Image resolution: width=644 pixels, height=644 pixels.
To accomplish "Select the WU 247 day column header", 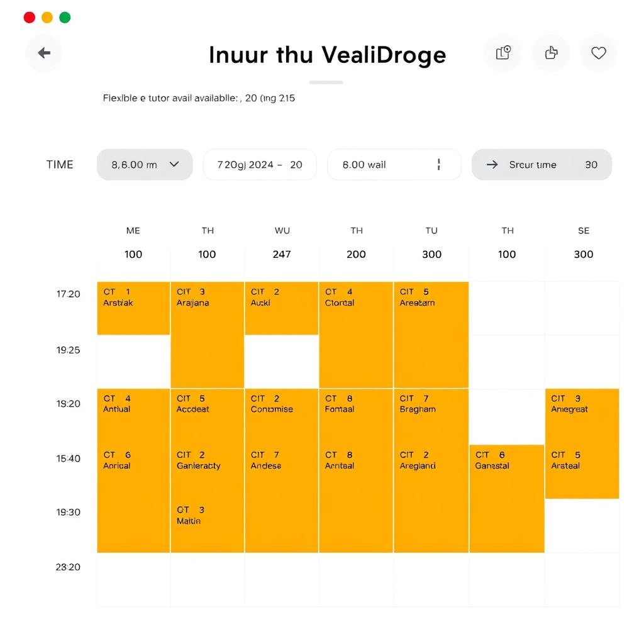I will pyautogui.click(x=282, y=243).
